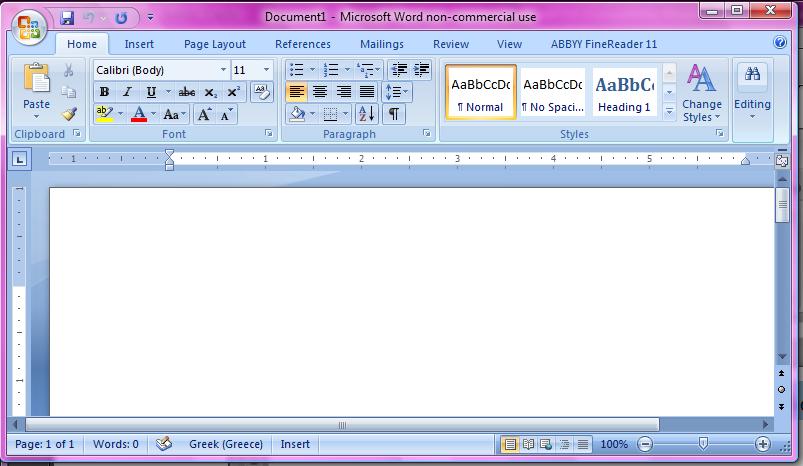Viewport: 803px width, 466px height.
Task: Open the Calibri (Body) font name dropdown
Action: (223, 70)
